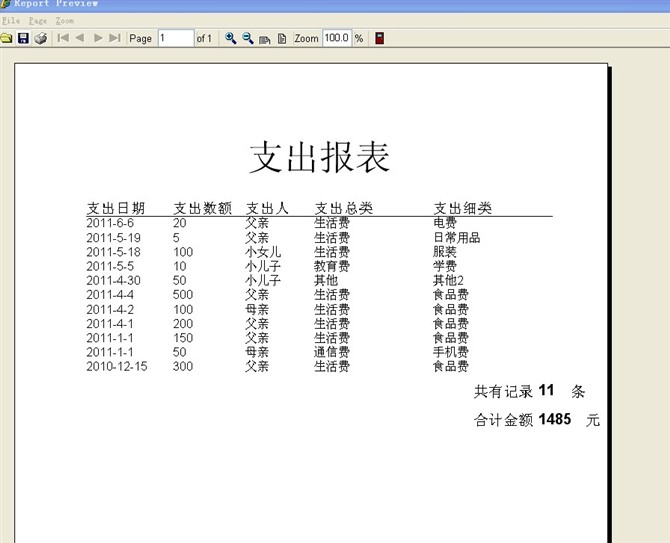Screen dimensions: 670x543
Task: Click the amount 500
Action: [183, 295]
